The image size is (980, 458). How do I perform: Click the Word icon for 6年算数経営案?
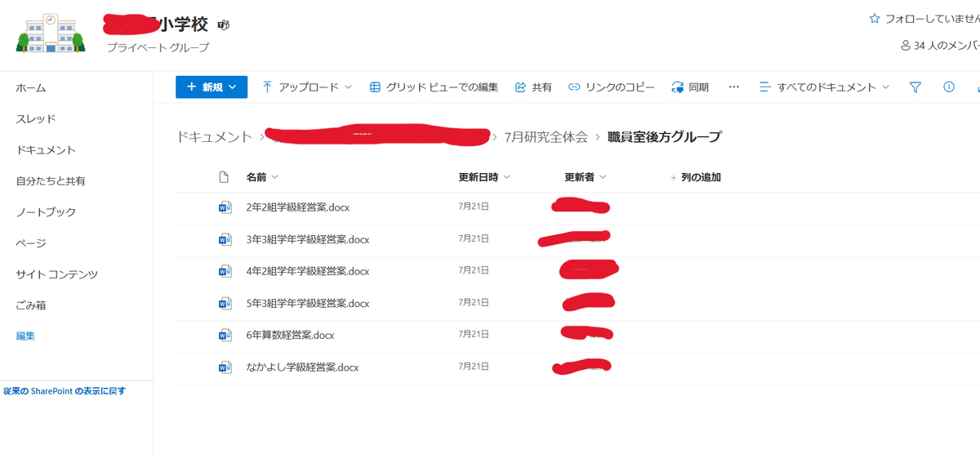tap(225, 336)
